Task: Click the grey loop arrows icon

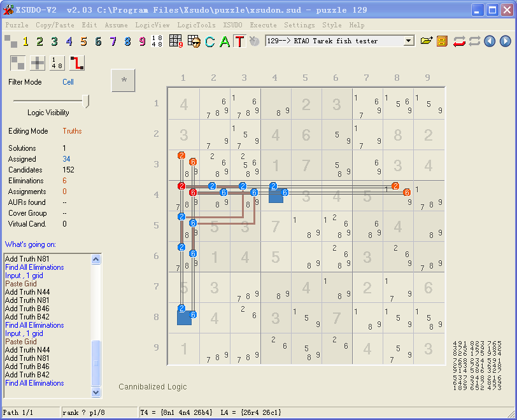Action: 474,41
